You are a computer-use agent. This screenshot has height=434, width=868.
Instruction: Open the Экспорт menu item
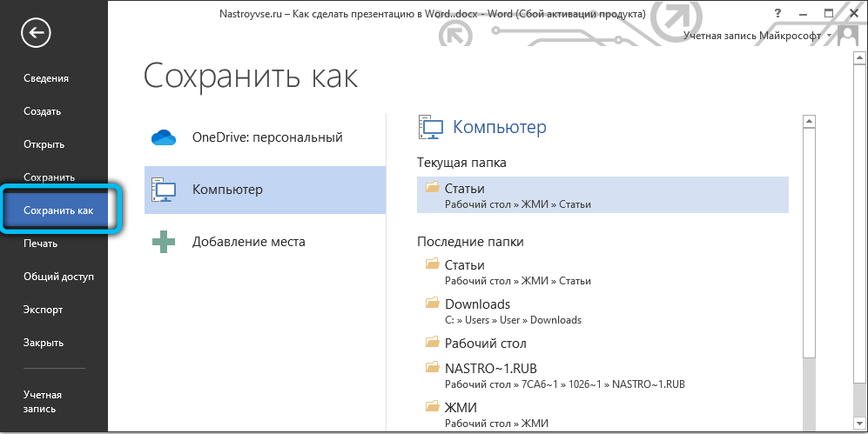[x=43, y=310]
